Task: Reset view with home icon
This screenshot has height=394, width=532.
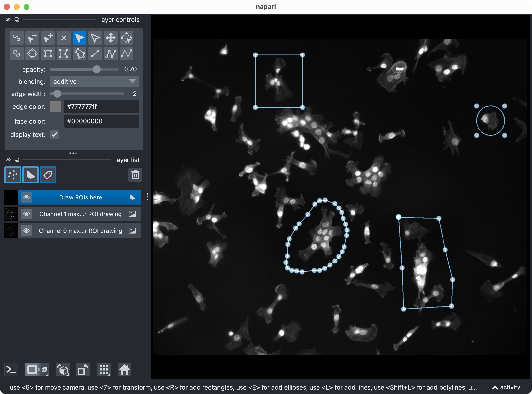Action: point(125,369)
